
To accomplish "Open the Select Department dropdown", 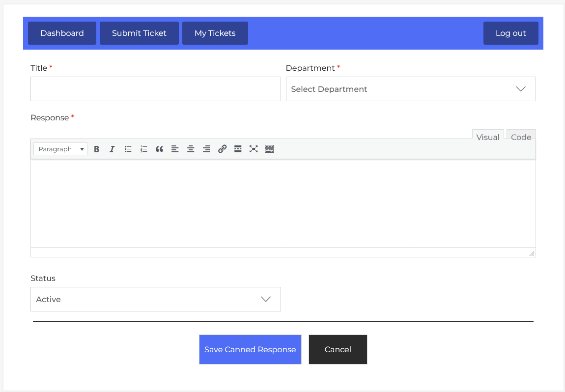I will point(410,89).
